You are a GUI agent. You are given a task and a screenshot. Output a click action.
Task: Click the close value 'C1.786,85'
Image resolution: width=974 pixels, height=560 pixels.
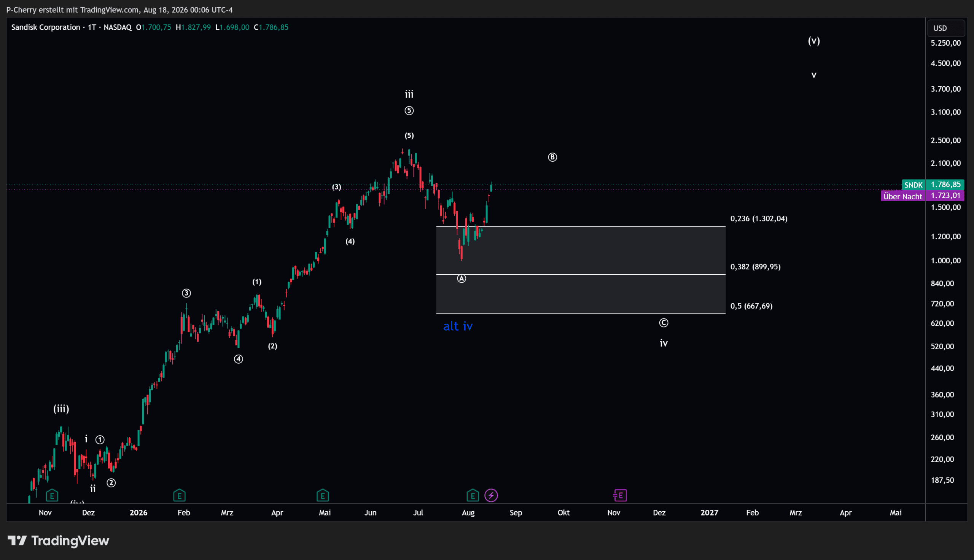271,27
